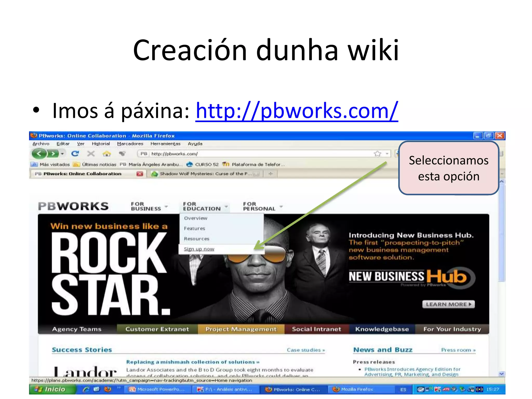The image size is (532, 399).
Task: Open the Herramientas menu
Action: [x=165, y=144]
